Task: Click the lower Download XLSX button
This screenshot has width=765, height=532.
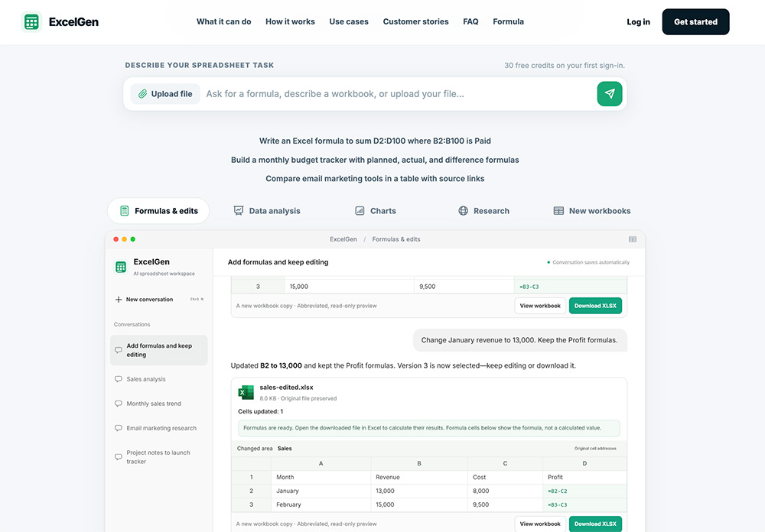Action: point(595,524)
